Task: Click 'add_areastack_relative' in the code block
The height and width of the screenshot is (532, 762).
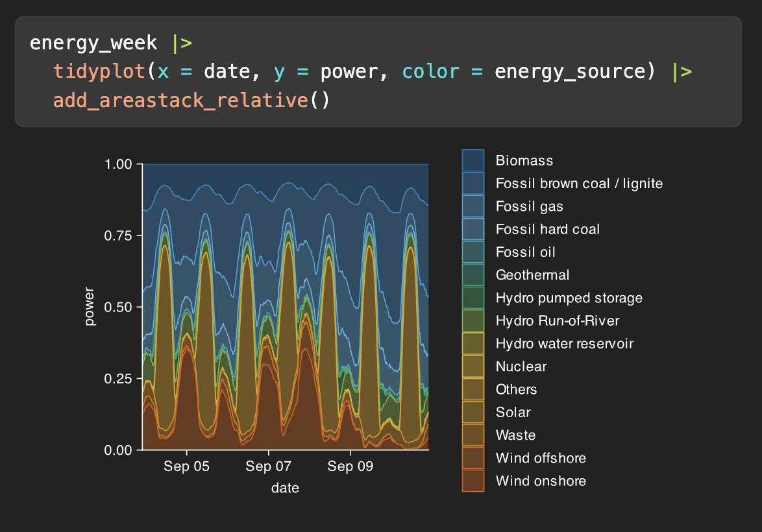Action: click(x=180, y=101)
